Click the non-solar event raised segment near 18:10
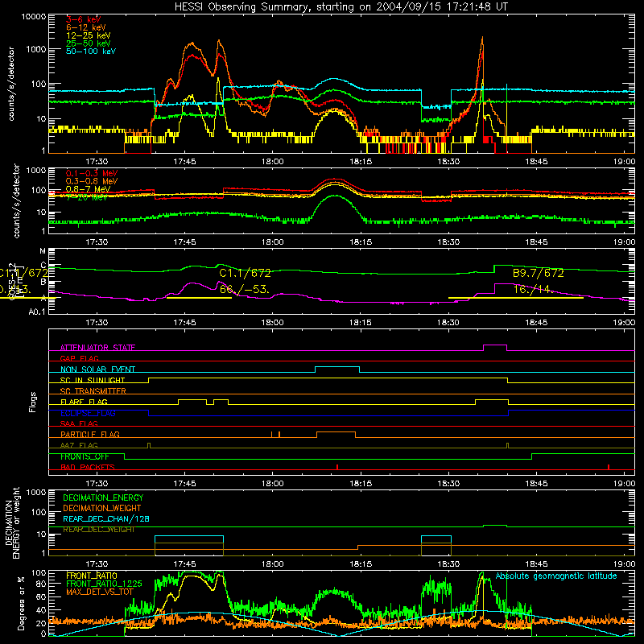 [337, 367]
